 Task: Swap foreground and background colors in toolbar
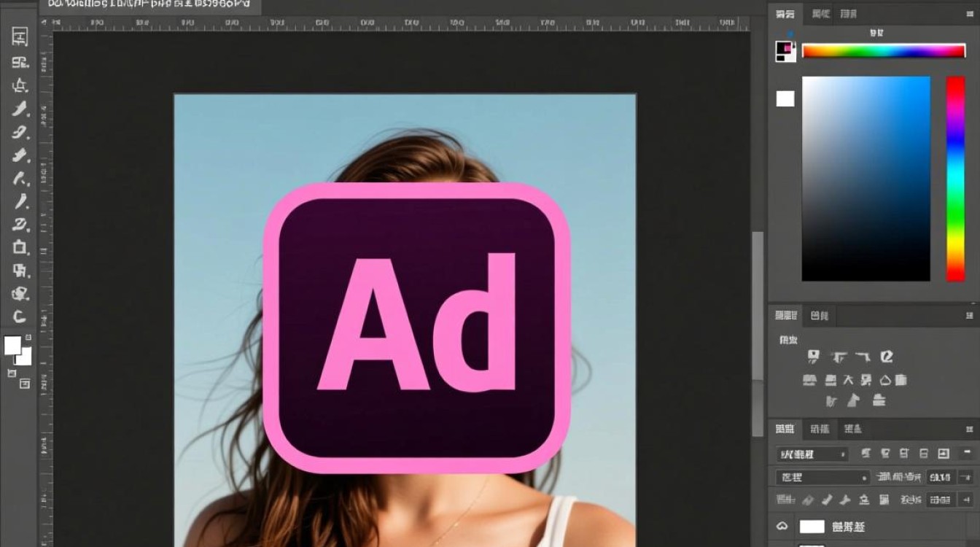click(28, 338)
